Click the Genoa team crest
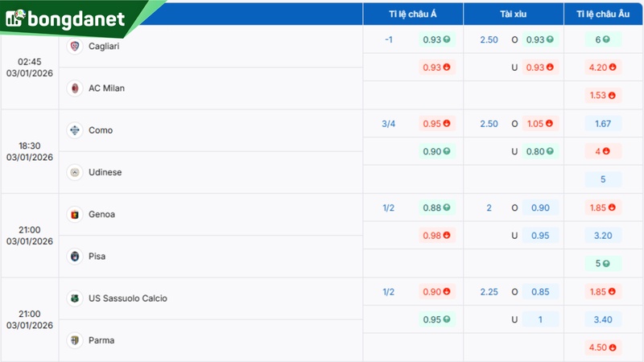644x362 pixels. point(75,215)
